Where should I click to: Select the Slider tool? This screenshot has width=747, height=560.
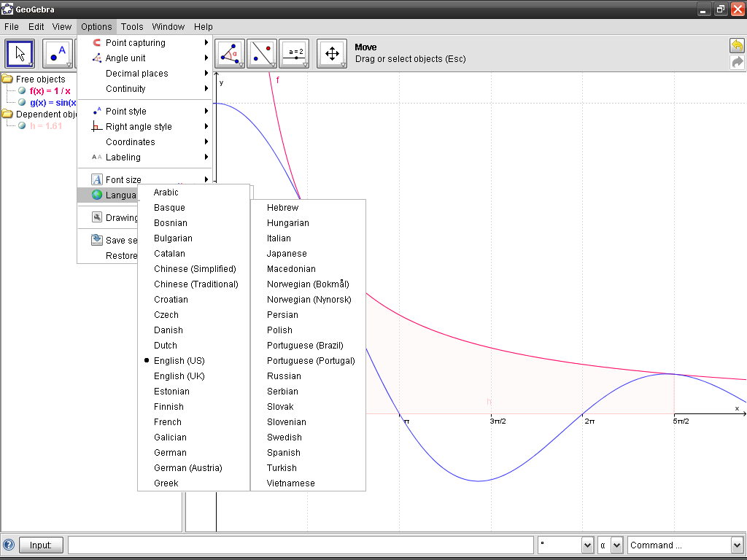295,53
